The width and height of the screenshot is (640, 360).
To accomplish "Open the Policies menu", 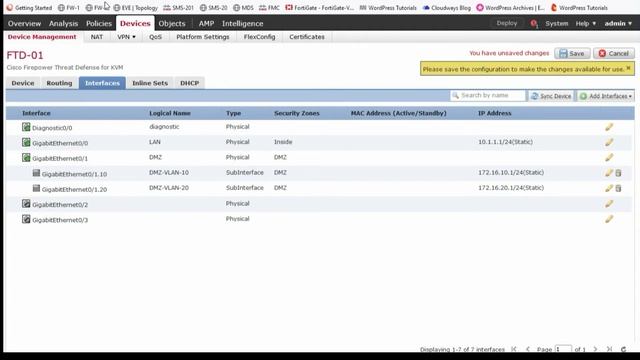I will (99, 24).
